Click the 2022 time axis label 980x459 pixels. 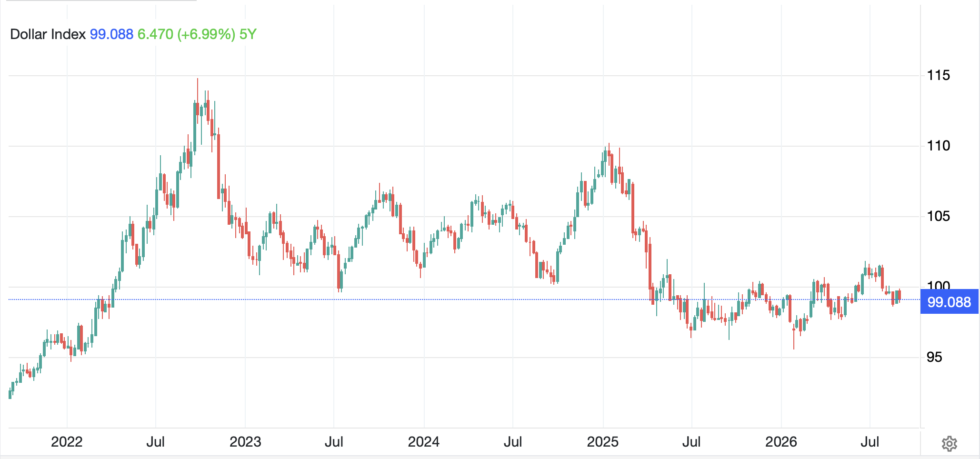67,442
